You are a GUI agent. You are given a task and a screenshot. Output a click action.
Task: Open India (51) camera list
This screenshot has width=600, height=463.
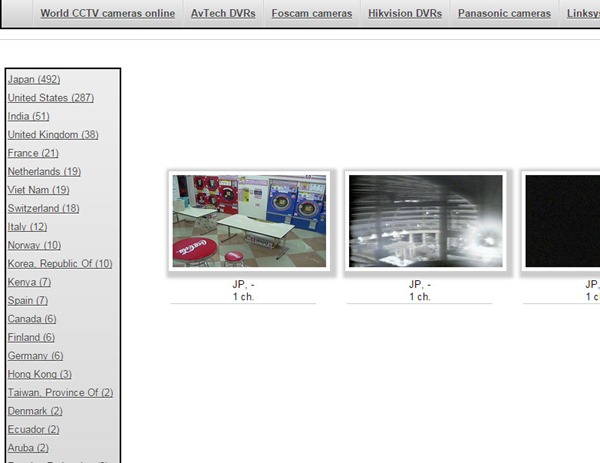pos(29,116)
